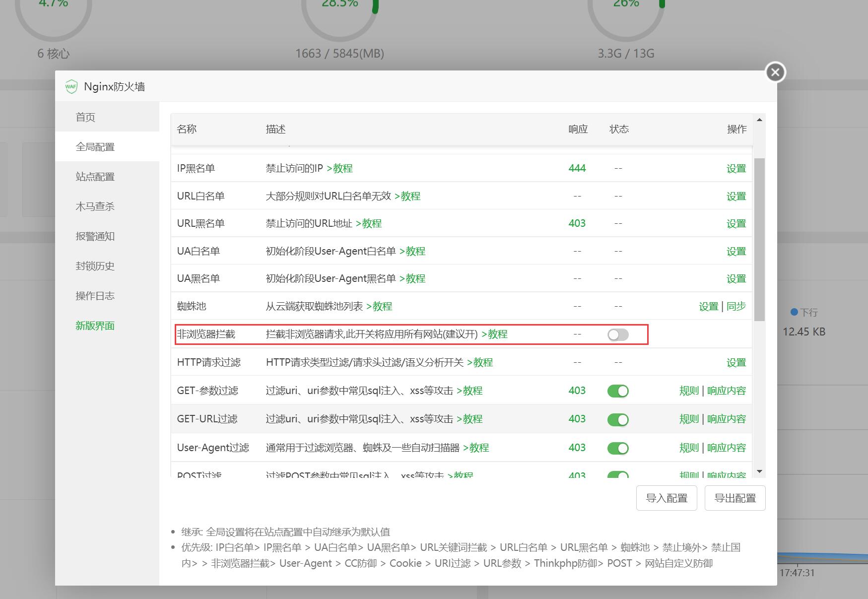Open 教程 link for URL黑名单

click(369, 224)
